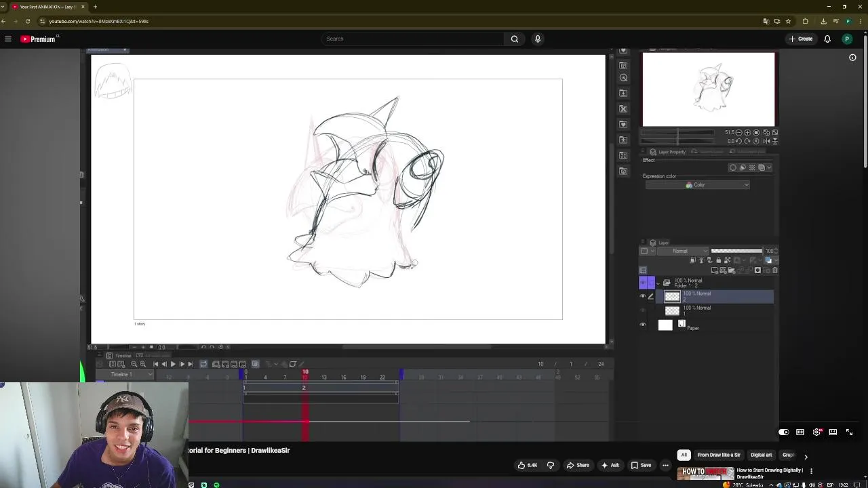Toggle visibility of the Paper layer

(x=643, y=325)
